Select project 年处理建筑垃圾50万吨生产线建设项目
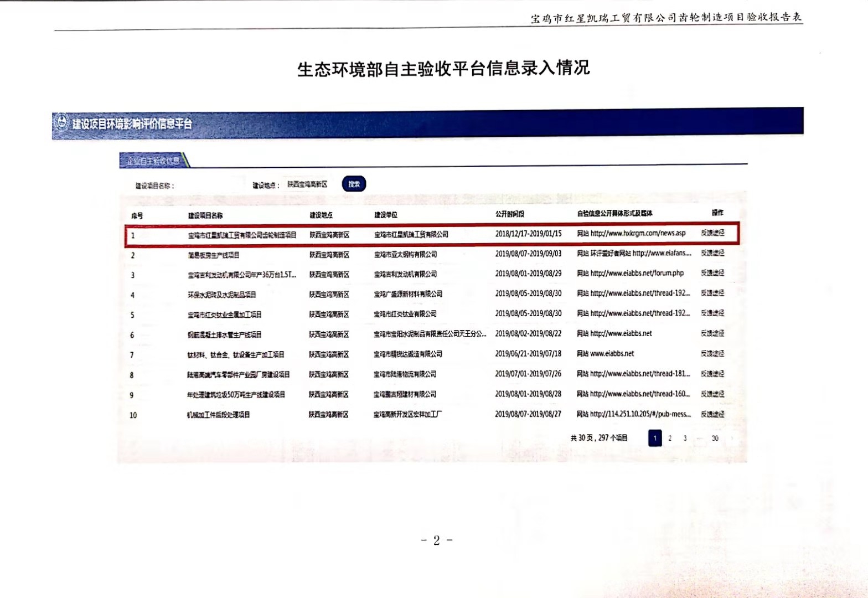This screenshot has height=598, width=868. [236, 395]
